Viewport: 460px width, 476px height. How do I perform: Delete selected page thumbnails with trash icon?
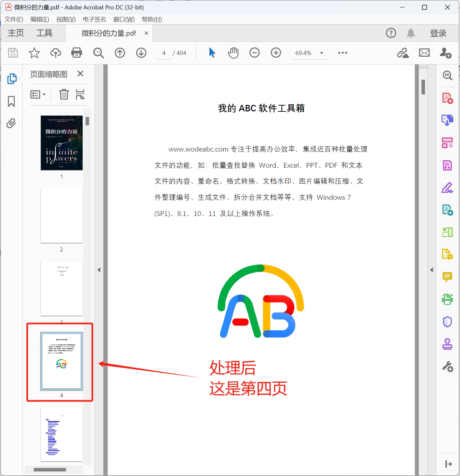(64, 94)
